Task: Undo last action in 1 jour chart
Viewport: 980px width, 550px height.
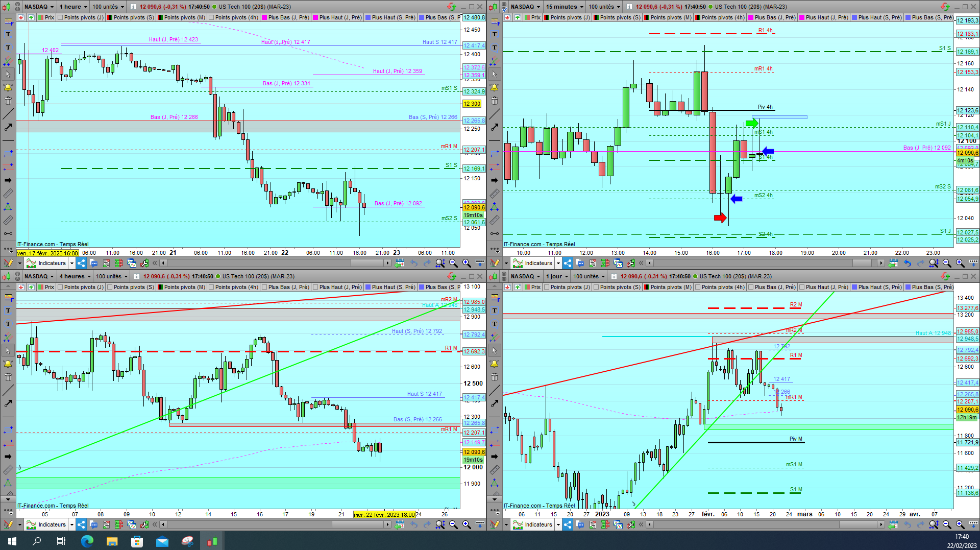Action: pos(907,524)
